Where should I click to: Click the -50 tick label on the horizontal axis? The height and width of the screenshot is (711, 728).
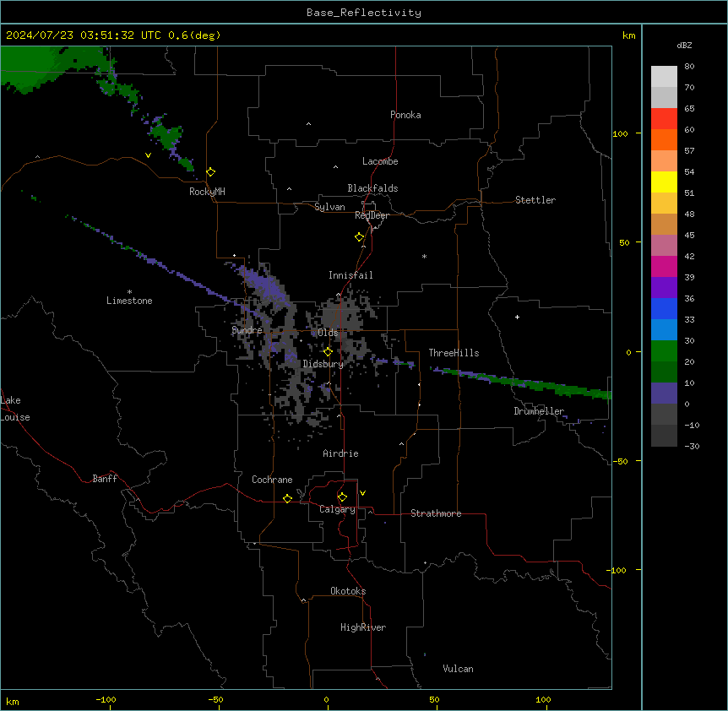(215, 699)
